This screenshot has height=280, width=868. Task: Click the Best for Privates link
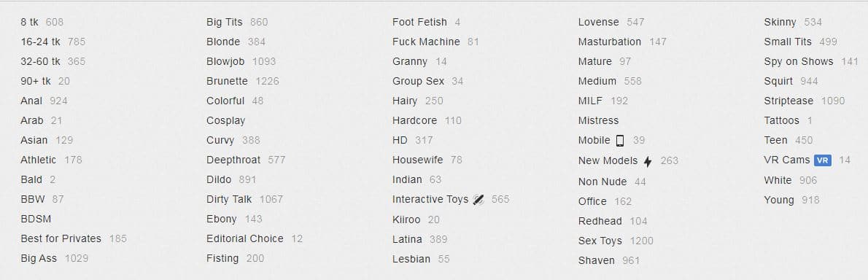pyautogui.click(x=61, y=238)
